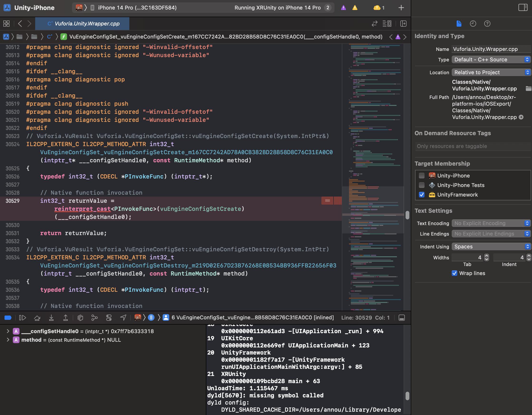Open the Type dropdown Default - C++ Source
The height and width of the screenshot is (415, 532).
[x=491, y=59]
